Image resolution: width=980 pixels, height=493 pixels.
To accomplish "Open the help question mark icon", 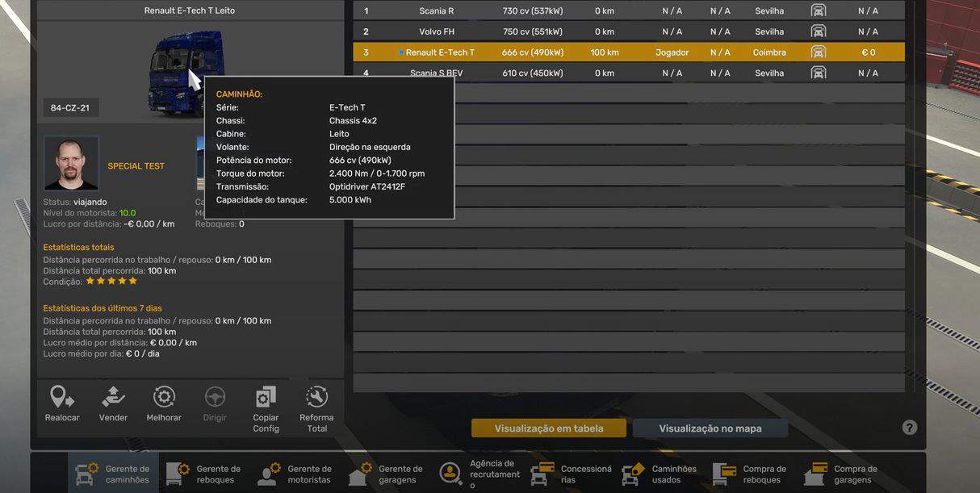I will click(x=910, y=428).
